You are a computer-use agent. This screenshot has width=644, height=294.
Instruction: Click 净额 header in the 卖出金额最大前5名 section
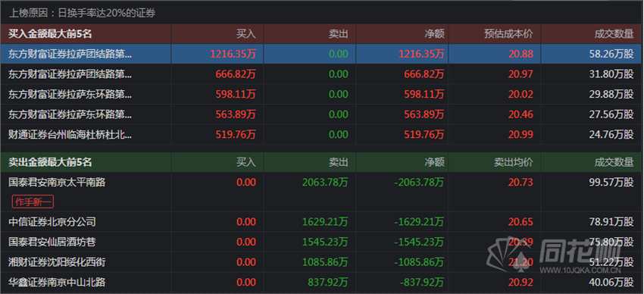coord(434,163)
